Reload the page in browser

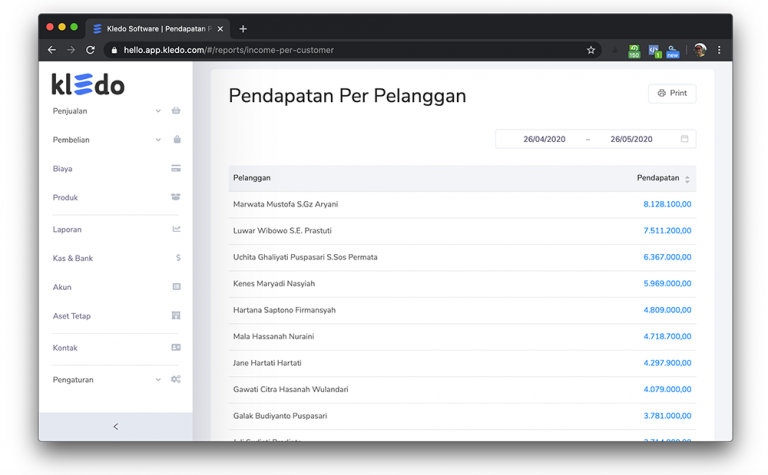90,50
